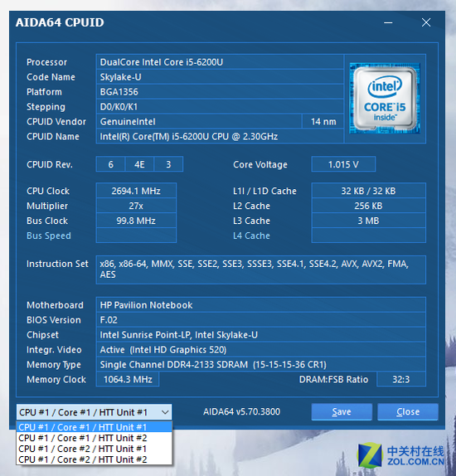Click the CPUID Rev. 6 field
456x476 pixels.
coord(111,164)
